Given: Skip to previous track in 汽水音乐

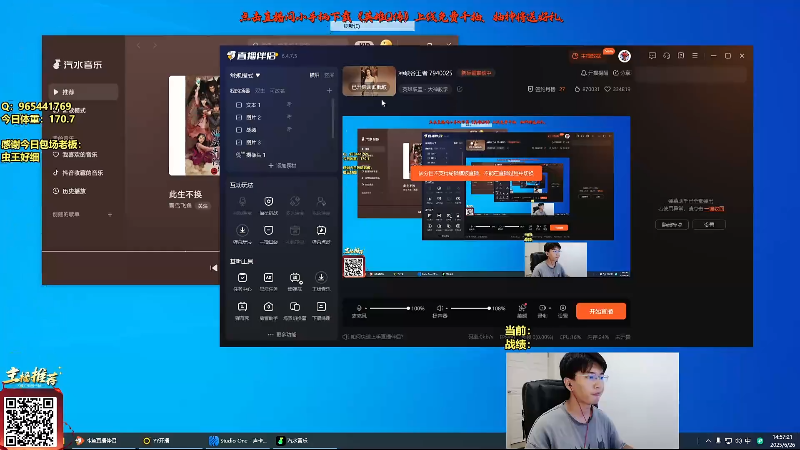Looking at the screenshot, I should pyautogui.click(x=213, y=268).
